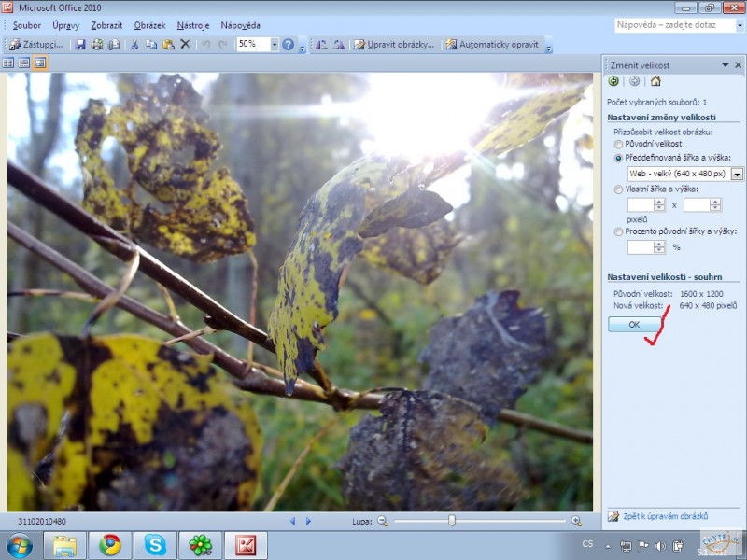Select Procento původní šířky a výšky radio
This screenshot has height=560, width=747.
[618, 231]
